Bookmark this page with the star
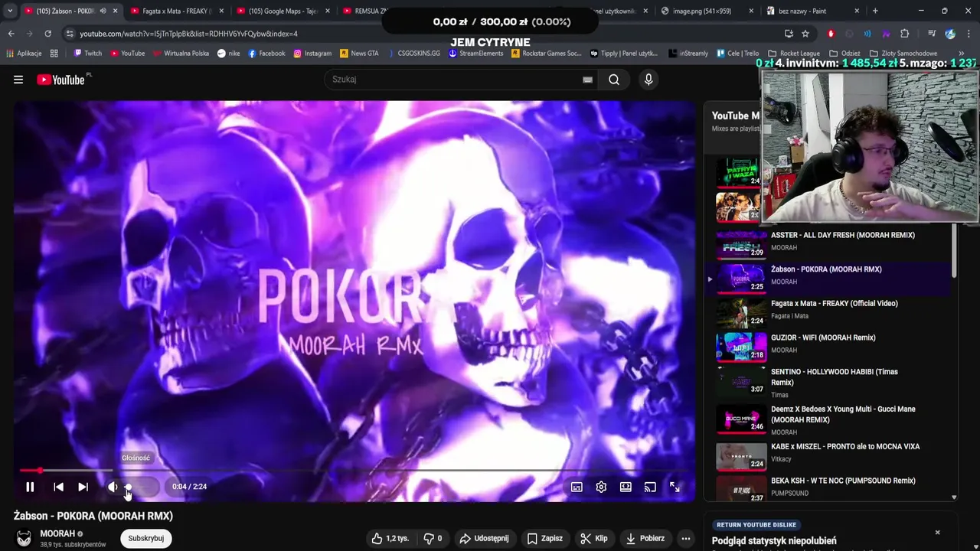Viewport: 980px width, 551px height. click(805, 34)
